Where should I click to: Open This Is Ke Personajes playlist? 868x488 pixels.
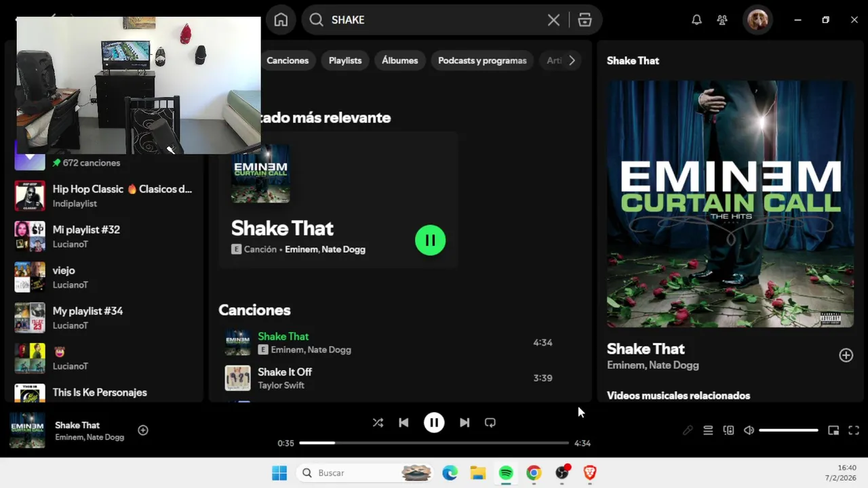(x=105, y=393)
